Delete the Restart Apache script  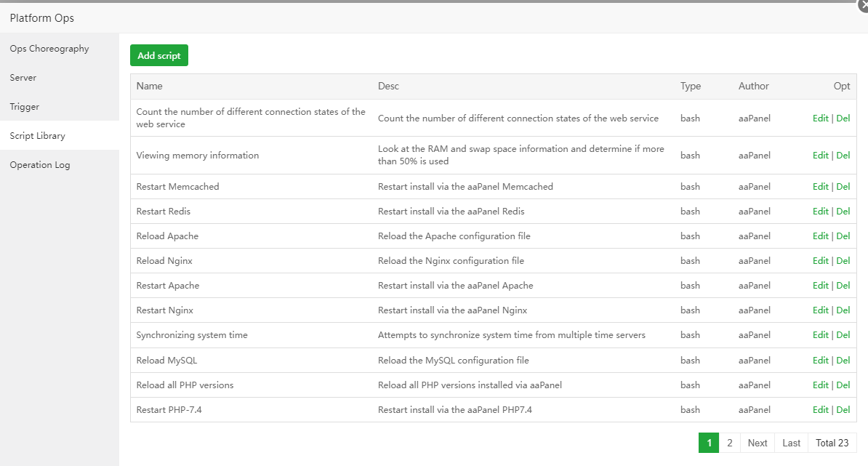click(843, 286)
